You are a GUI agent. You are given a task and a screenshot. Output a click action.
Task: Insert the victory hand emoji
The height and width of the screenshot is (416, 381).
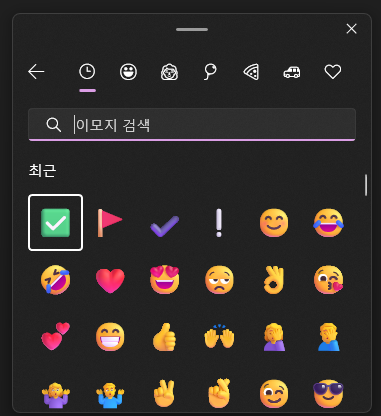(x=164, y=394)
